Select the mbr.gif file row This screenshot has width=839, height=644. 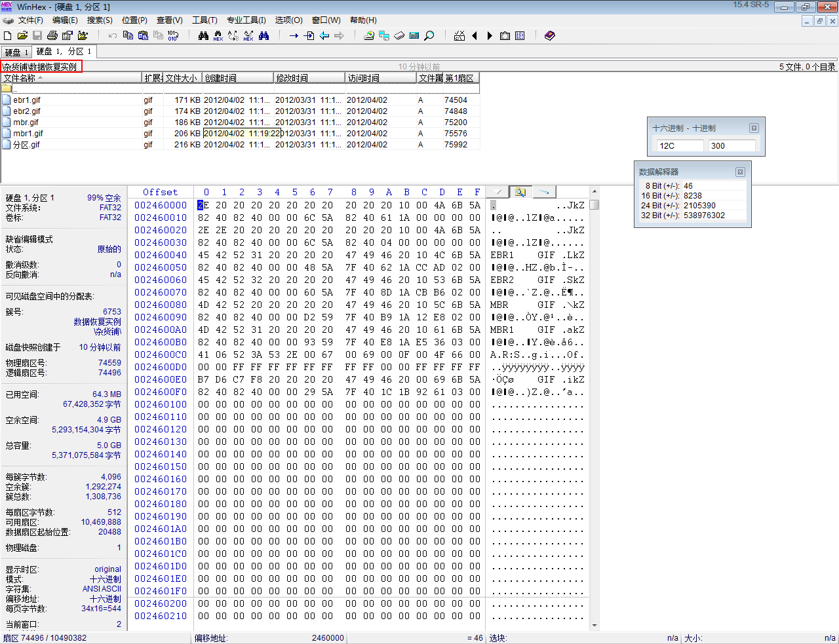coord(240,123)
